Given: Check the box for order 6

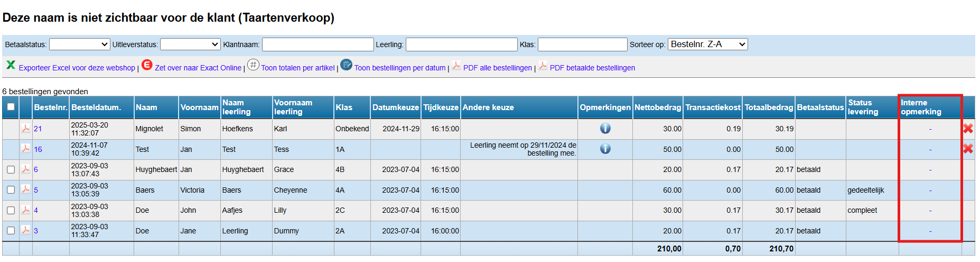Looking at the screenshot, I should (x=11, y=169).
